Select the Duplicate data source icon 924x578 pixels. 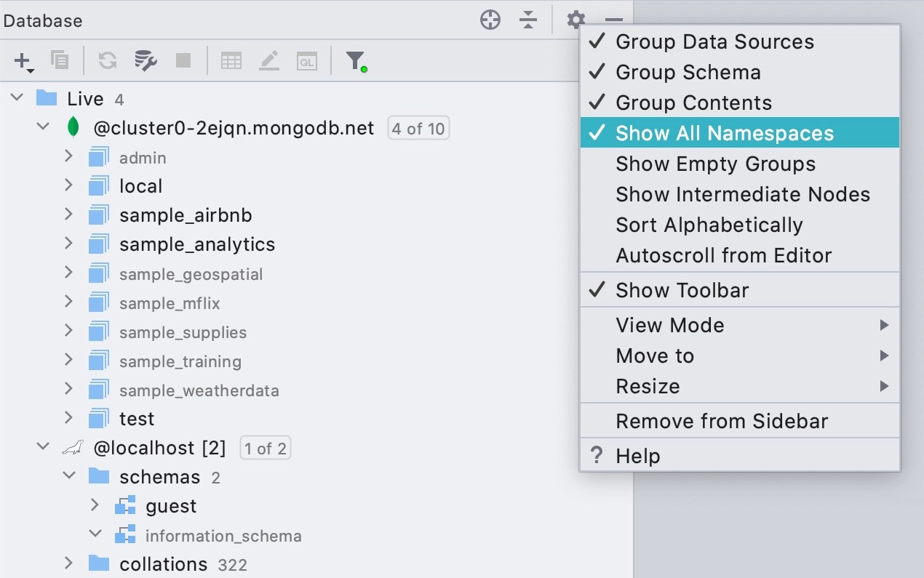[60, 61]
